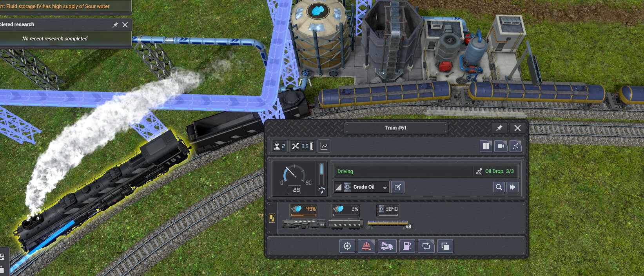Close the Train #61 window
Viewport: 644px width, 276px height.
coord(517,128)
